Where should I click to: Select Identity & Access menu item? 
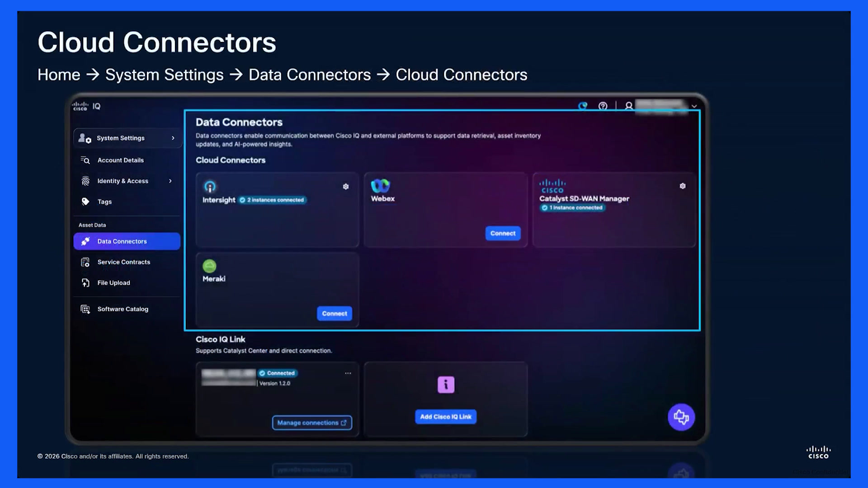pyautogui.click(x=123, y=181)
